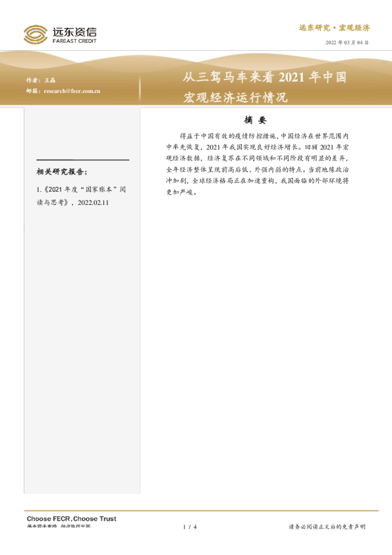
Task: Select the 摘要 heading
Action: (255, 121)
